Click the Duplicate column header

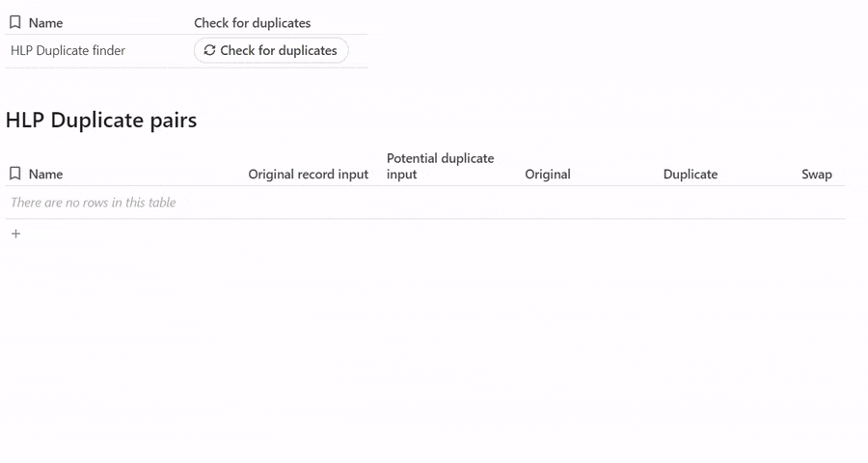coord(691,175)
